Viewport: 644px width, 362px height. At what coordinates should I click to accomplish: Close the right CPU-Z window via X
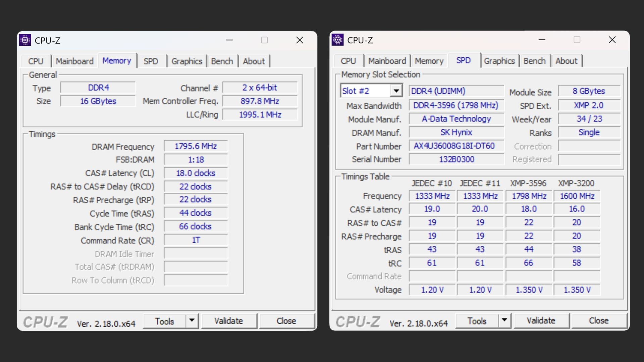coord(612,40)
